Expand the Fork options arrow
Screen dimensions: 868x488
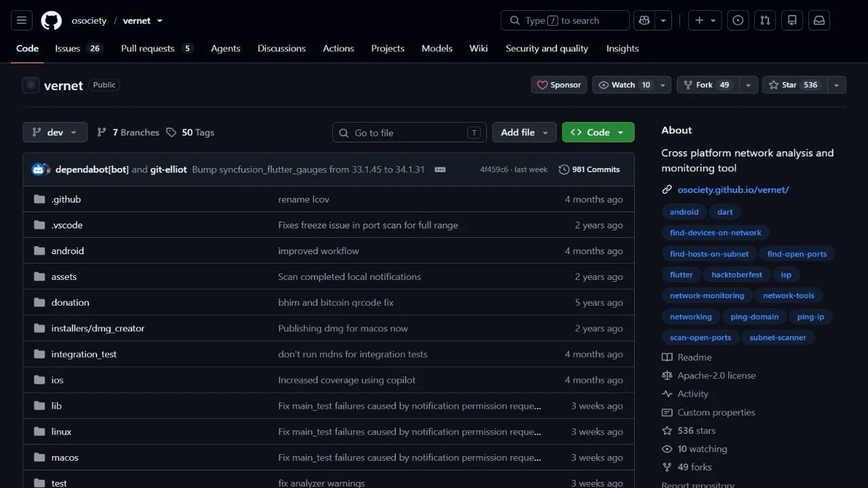tap(748, 85)
